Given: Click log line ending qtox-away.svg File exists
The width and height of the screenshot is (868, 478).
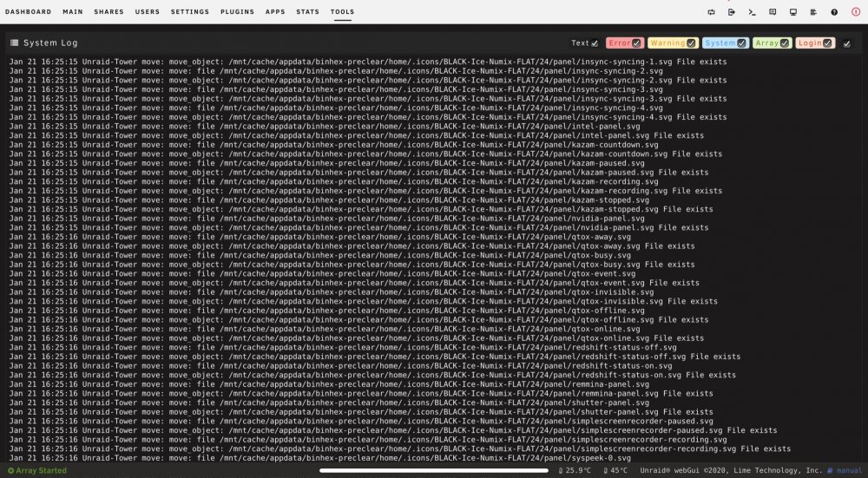Looking at the screenshot, I should (352, 246).
